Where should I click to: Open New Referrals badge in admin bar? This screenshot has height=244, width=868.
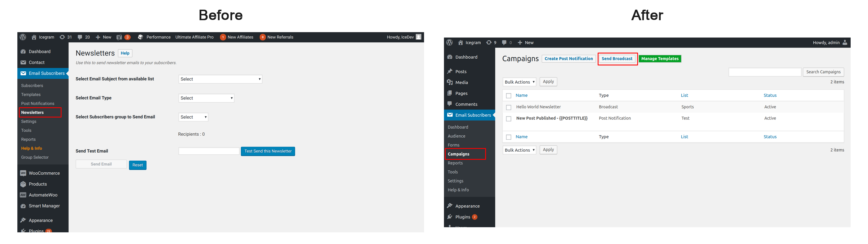(x=263, y=37)
